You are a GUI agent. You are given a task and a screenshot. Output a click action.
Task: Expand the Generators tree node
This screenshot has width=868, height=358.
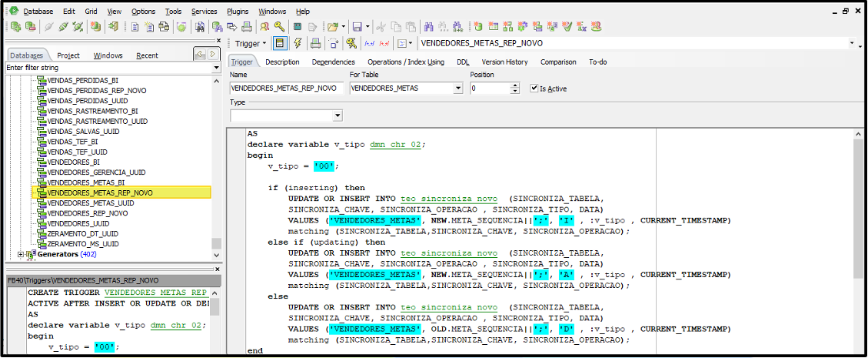point(21,254)
